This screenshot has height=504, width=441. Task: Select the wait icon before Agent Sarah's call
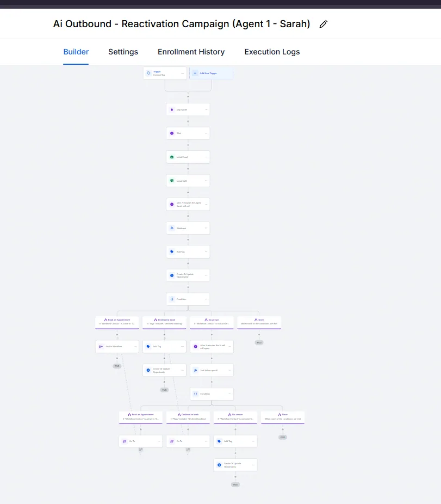click(x=172, y=205)
